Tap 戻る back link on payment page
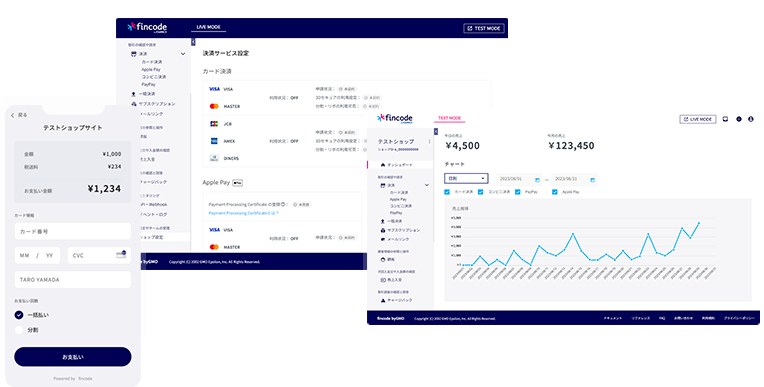This screenshot has width=764, height=387. [19, 115]
